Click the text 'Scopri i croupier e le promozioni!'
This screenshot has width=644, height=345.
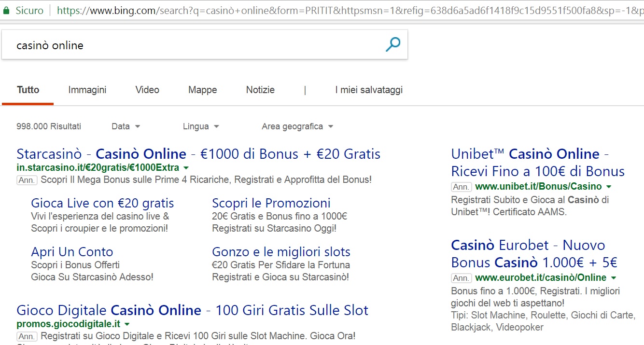click(99, 229)
